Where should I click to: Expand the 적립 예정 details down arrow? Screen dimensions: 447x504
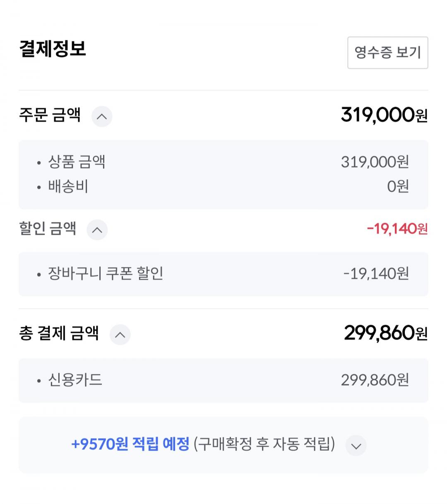tap(356, 446)
